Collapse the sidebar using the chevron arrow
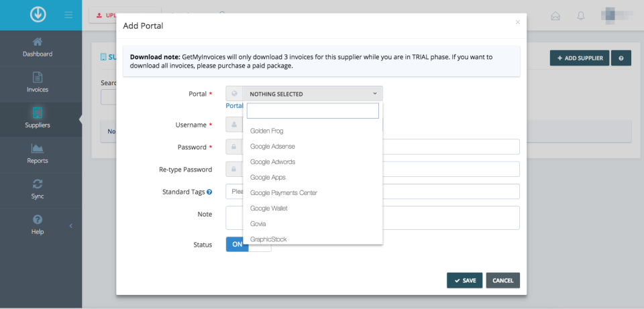 (71, 226)
